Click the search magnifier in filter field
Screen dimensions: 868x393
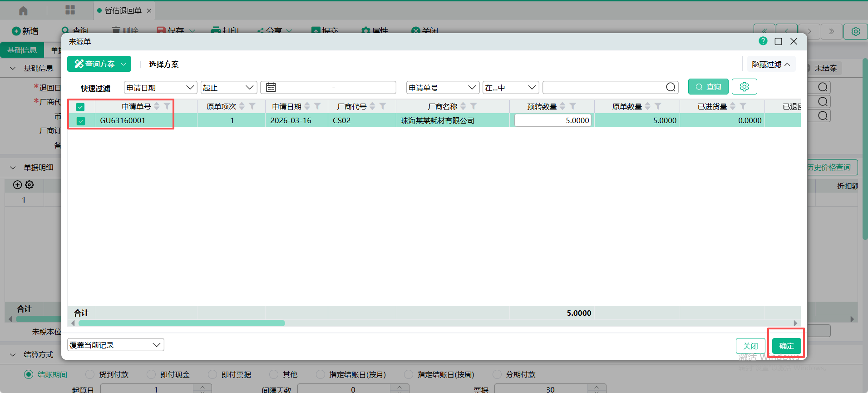point(671,87)
